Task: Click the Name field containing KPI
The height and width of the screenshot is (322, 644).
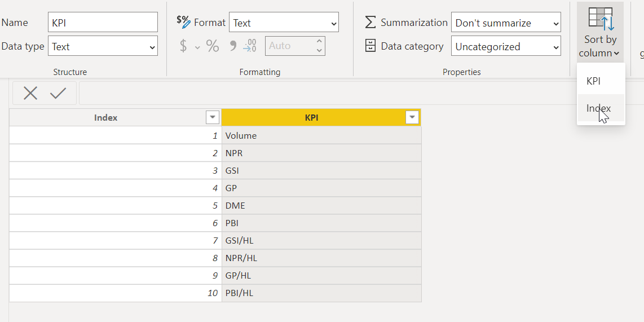Action: 103,22
